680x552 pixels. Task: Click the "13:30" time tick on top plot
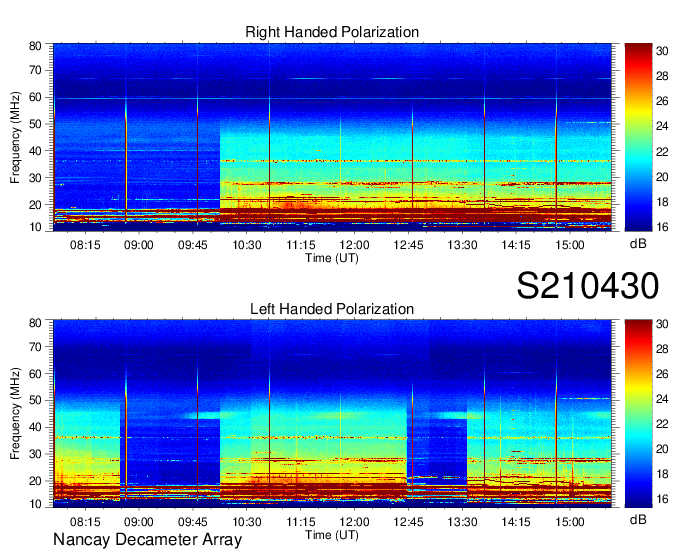(x=462, y=245)
